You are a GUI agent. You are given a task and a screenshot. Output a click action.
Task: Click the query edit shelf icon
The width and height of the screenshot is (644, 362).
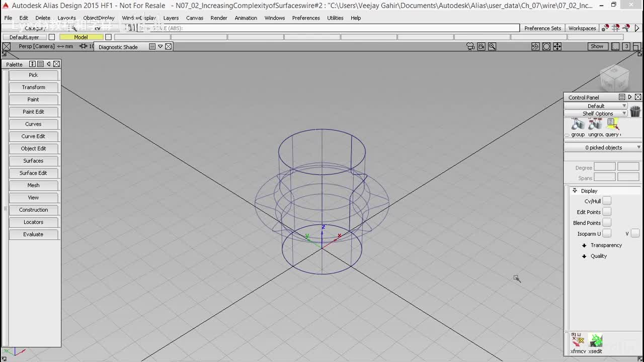[x=612, y=124]
